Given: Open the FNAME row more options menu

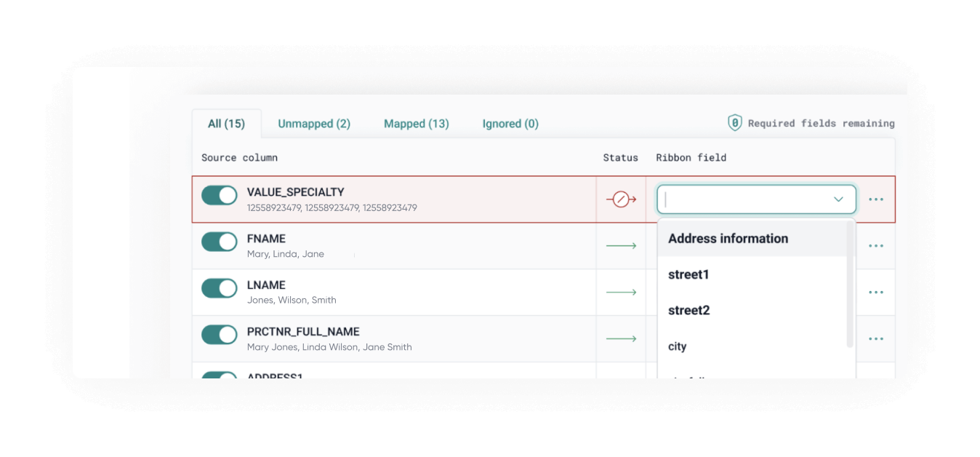Looking at the screenshot, I should pos(876,246).
